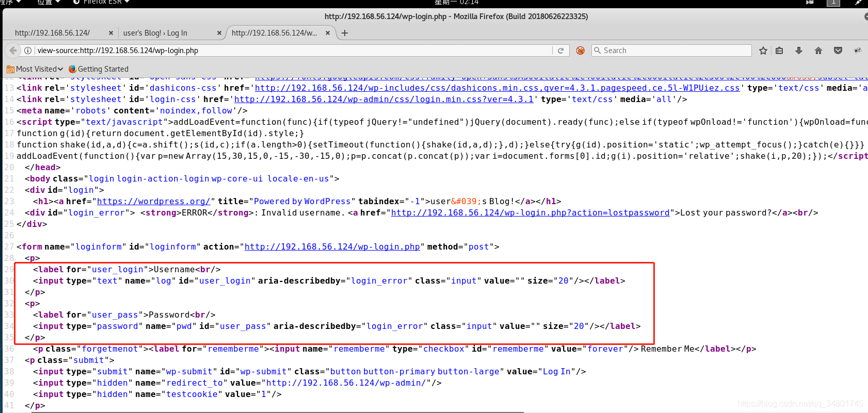Click the 'redirect_to' name value on line 39
Viewport: 868px width, 413px height.
[195, 383]
